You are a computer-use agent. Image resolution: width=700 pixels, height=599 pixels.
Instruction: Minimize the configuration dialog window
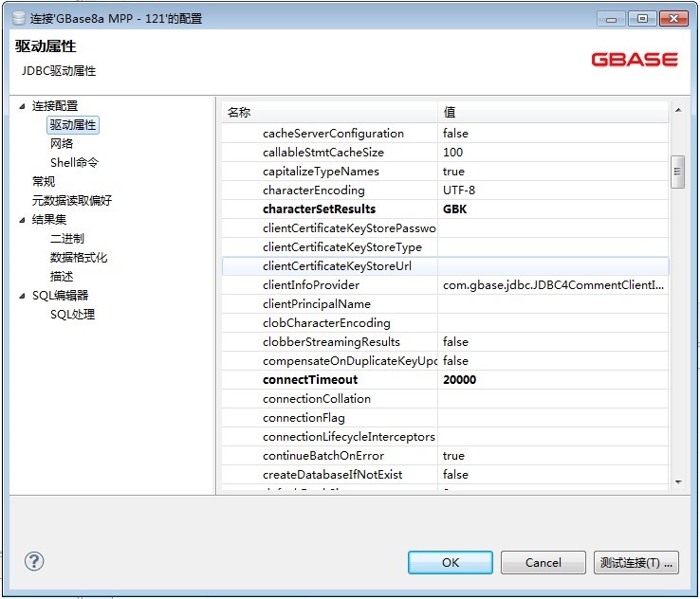click(611, 18)
